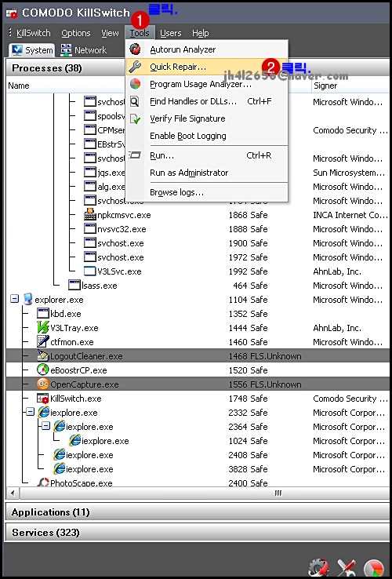This screenshot has height=579, width=392.
Task: Switch to the Network tab
Action: [84, 50]
